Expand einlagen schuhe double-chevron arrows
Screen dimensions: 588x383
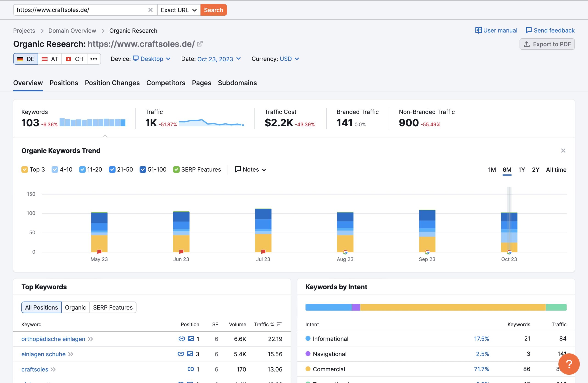(71, 354)
